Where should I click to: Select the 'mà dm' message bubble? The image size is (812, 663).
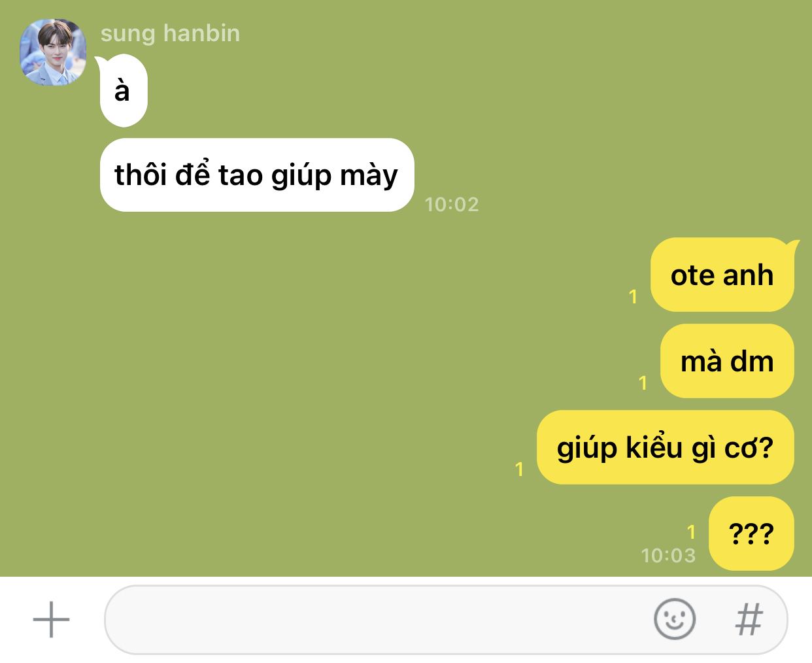tap(727, 361)
